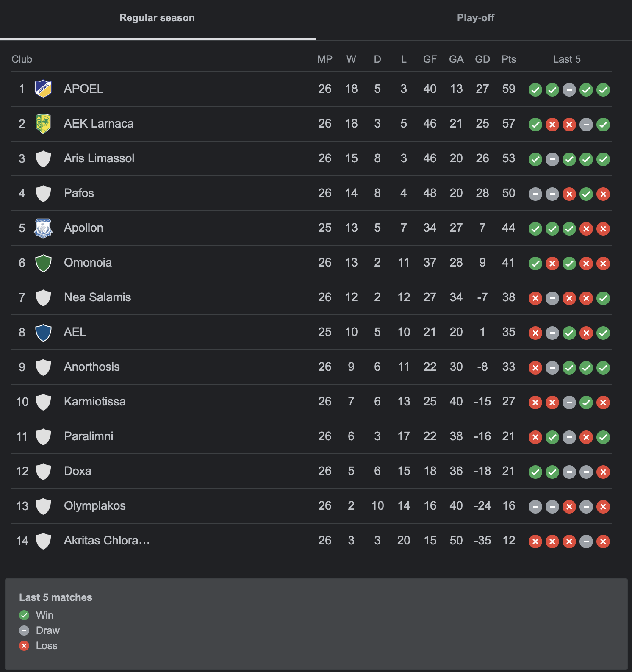Open the Anorthosis club link
The height and width of the screenshot is (672, 632).
pyautogui.click(x=92, y=367)
